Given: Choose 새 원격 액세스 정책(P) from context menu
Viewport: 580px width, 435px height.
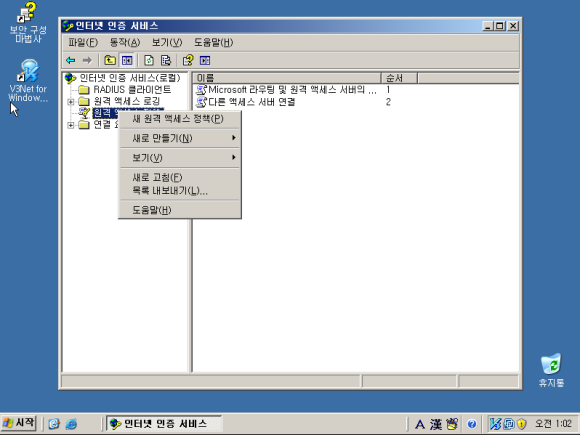Looking at the screenshot, I should click(x=180, y=119).
